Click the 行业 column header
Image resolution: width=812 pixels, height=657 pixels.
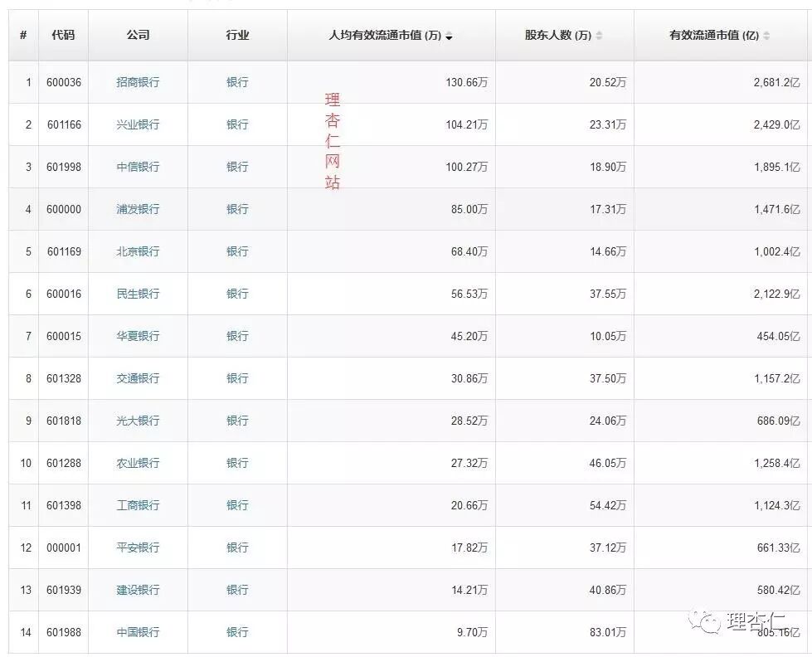(x=237, y=35)
